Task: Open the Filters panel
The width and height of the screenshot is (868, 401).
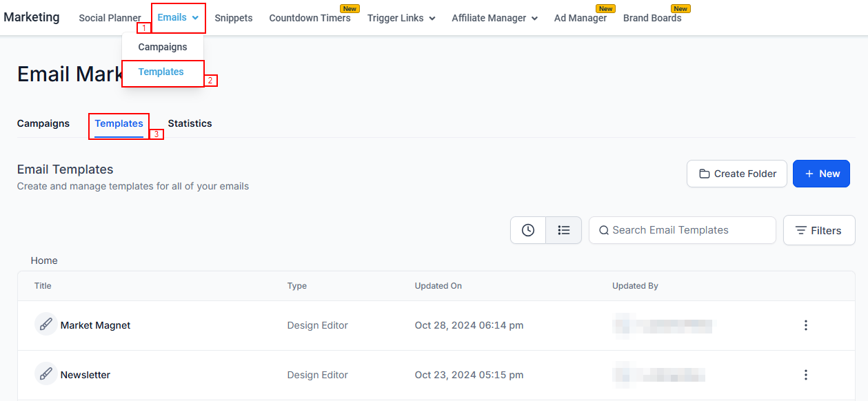Action: point(819,230)
